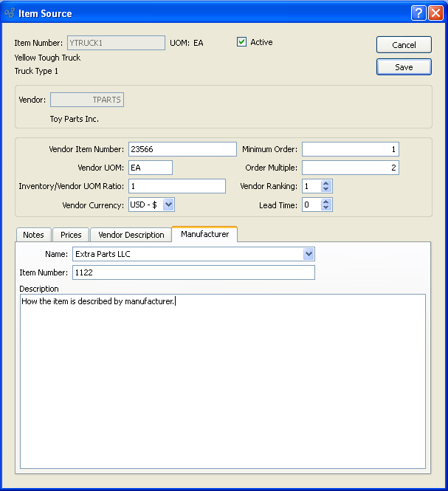
Task: Open the Prices tab
Action: click(71, 235)
